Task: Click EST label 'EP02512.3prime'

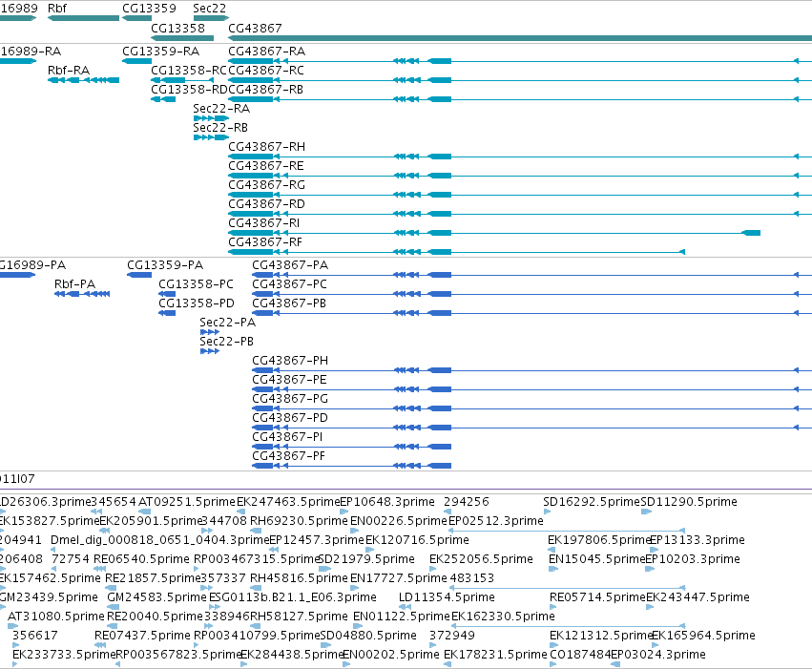Action: (495, 521)
